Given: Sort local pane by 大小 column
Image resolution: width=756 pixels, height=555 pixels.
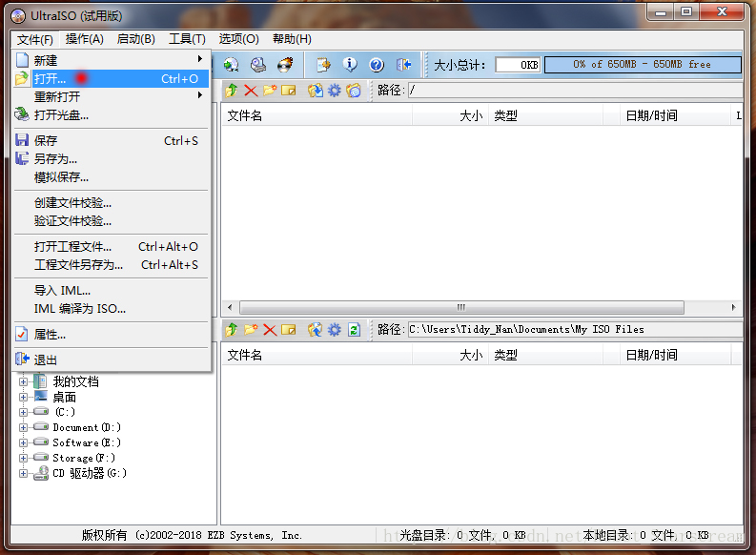Looking at the screenshot, I should tap(450, 356).
